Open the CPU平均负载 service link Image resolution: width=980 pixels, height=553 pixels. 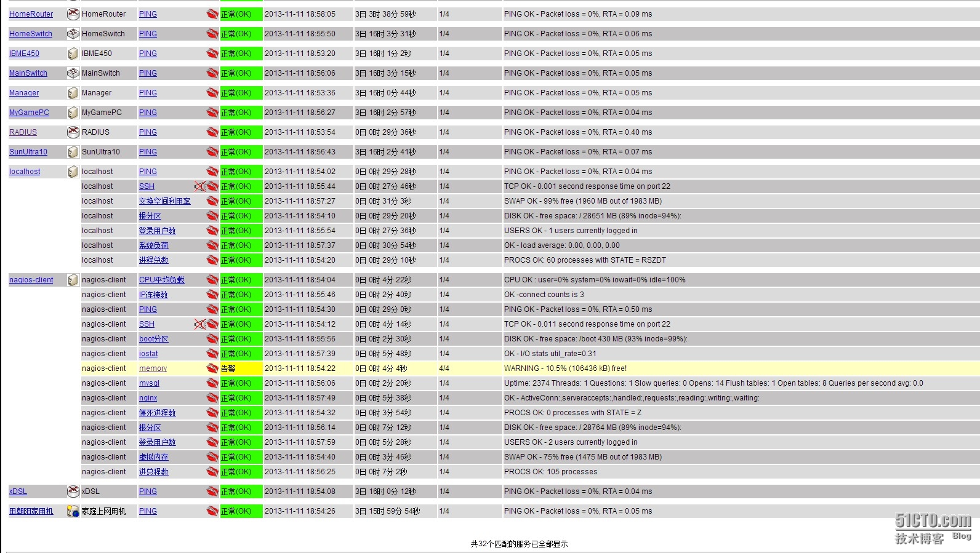(x=162, y=280)
